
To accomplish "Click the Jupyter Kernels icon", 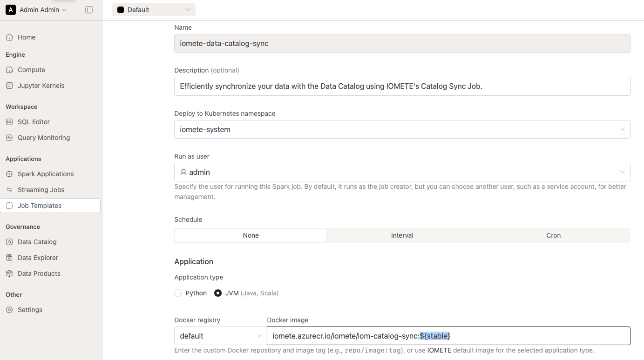I will 9,86.
